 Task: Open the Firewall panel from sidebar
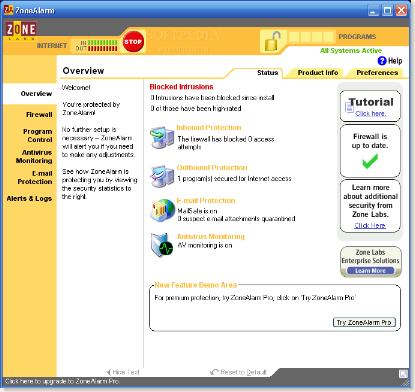pyautogui.click(x=39, y=115)
